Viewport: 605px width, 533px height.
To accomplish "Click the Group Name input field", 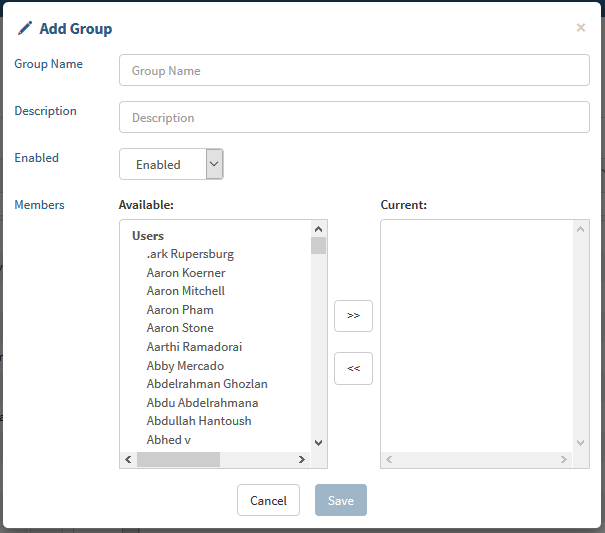I will tap(354, 71).
